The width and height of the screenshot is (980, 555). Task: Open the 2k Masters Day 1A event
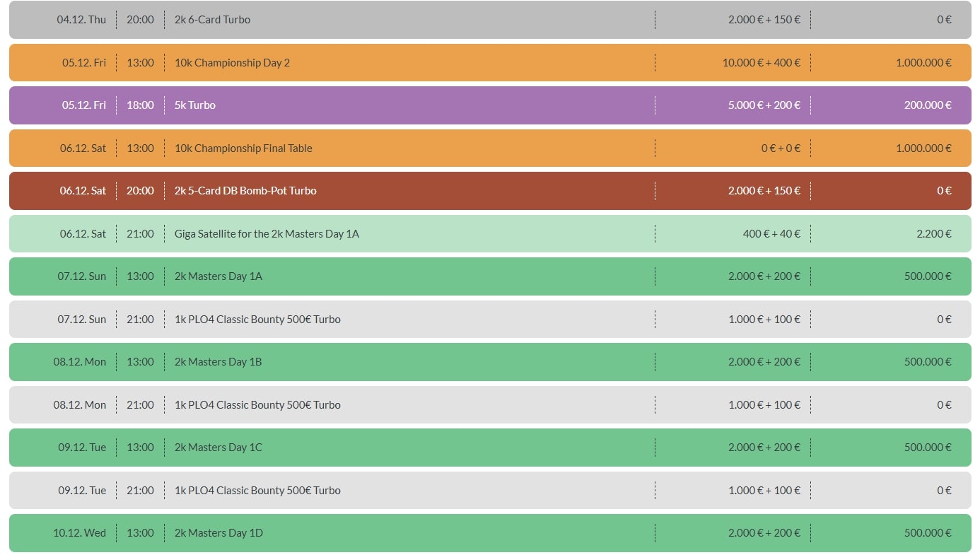tap(218, 276)
